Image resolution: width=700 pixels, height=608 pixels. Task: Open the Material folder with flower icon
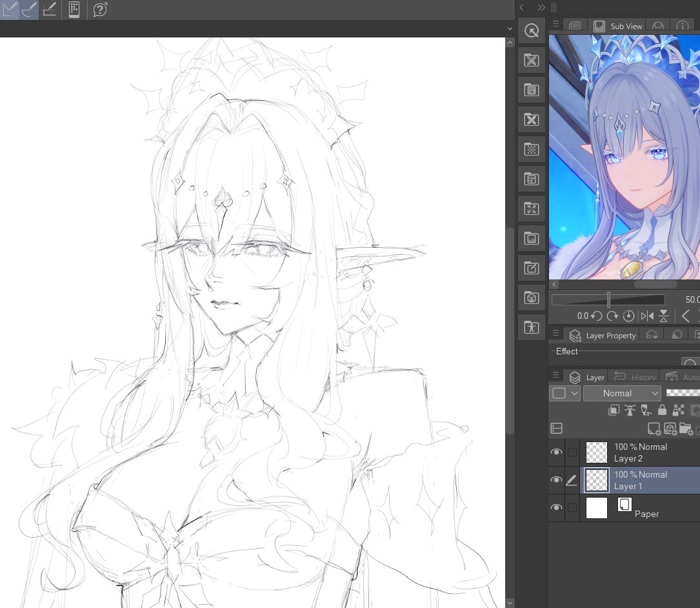coord(531,60)
